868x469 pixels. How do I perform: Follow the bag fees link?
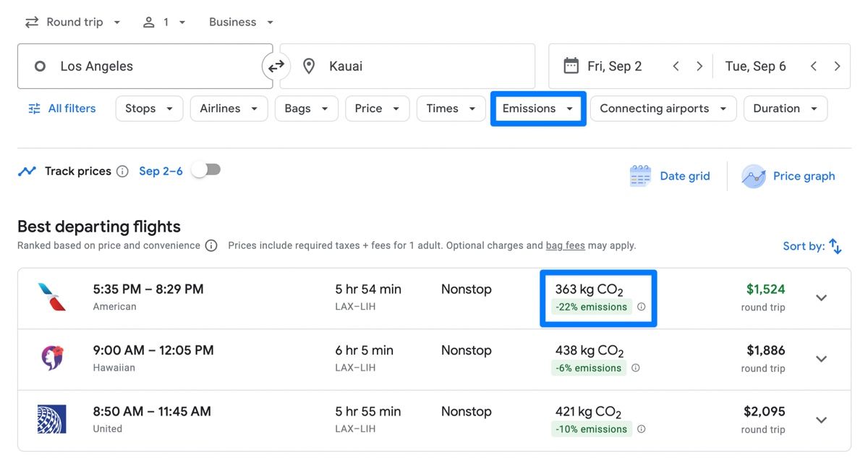pyautogui.click(x=565, y=245)
